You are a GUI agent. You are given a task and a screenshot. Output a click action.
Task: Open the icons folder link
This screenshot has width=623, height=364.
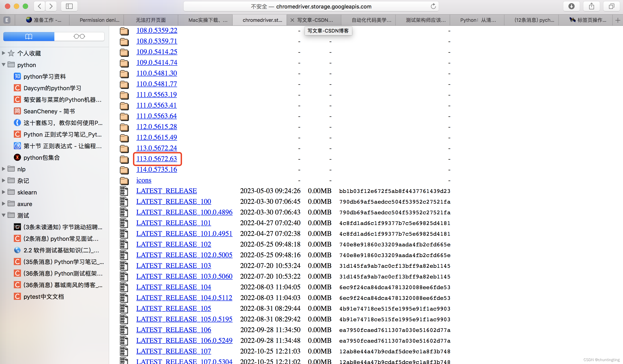coord(144,180)
